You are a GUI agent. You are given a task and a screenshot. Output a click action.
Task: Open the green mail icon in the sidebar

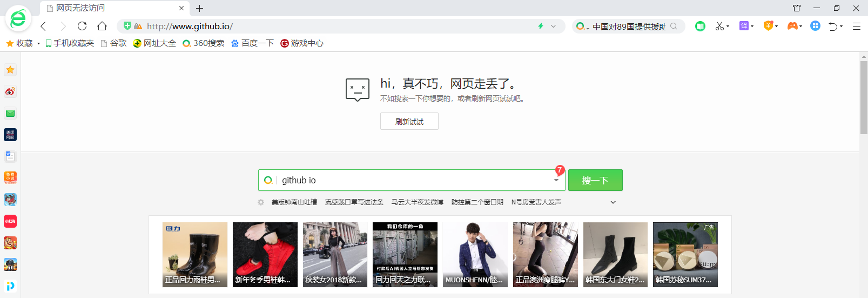[x=10, y=113]
